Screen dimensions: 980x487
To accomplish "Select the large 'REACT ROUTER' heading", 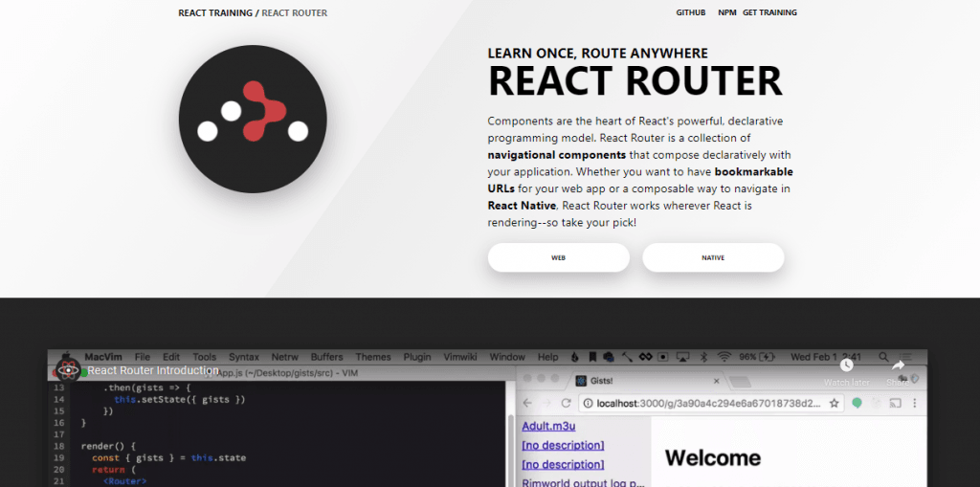I will pos(635,80).
